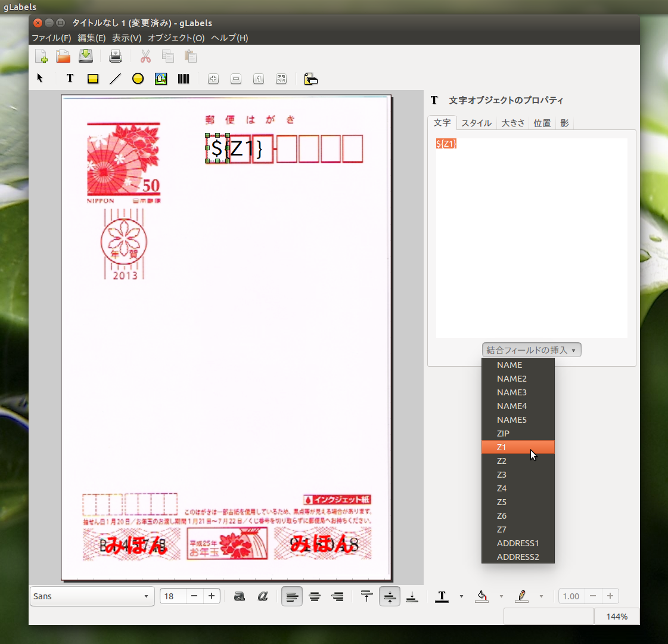Increase the line width value
This screenshot has width=668, height=644.
(610, 596)
